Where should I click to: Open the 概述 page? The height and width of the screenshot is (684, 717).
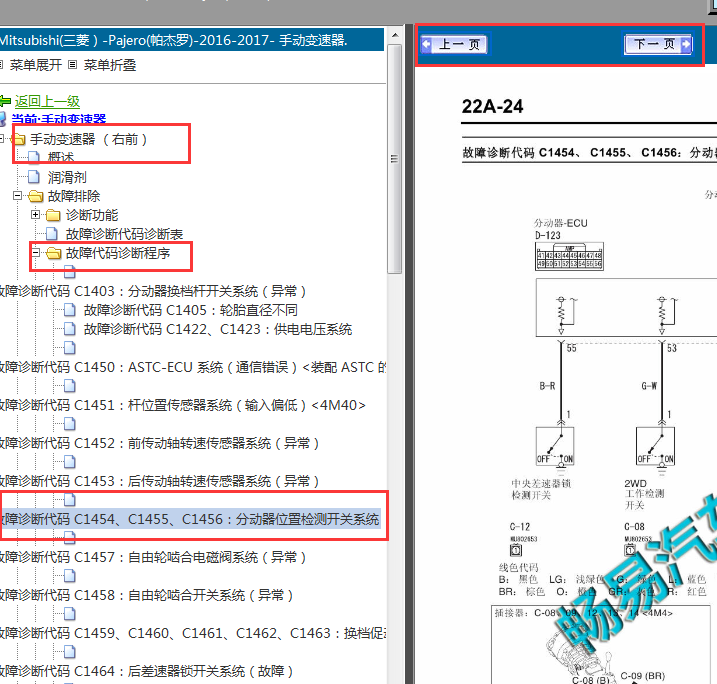(61, 157)
